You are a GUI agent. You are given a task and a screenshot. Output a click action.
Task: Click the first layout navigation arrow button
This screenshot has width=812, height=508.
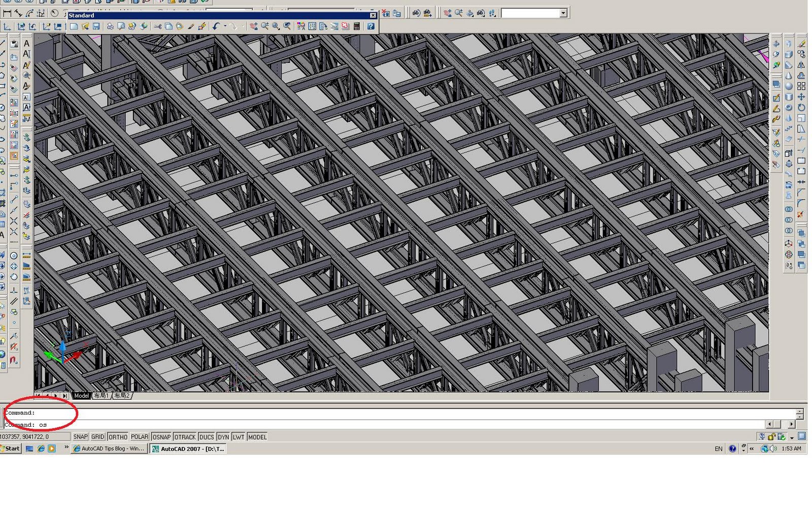point(38,395)
